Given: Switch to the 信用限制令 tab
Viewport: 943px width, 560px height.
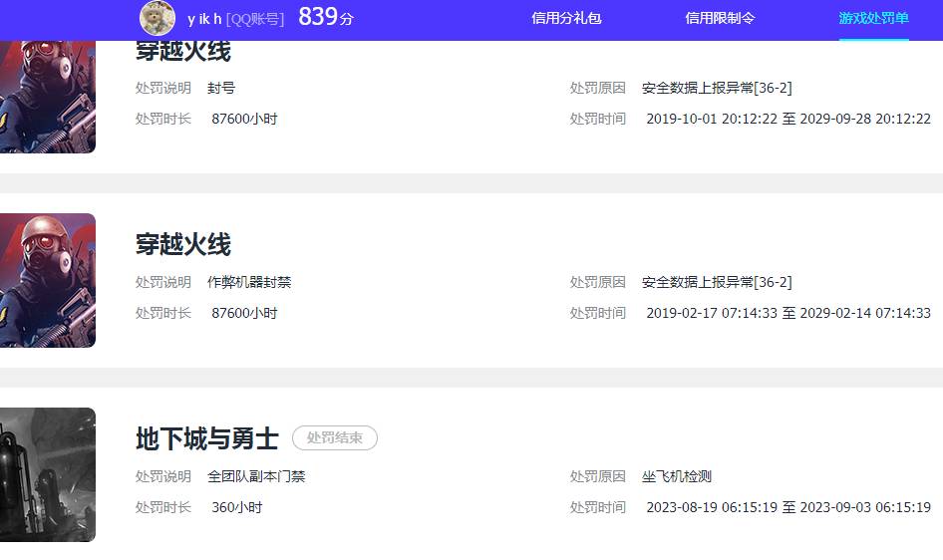Looking at the screenshot, I should click(x=720, y=19).
